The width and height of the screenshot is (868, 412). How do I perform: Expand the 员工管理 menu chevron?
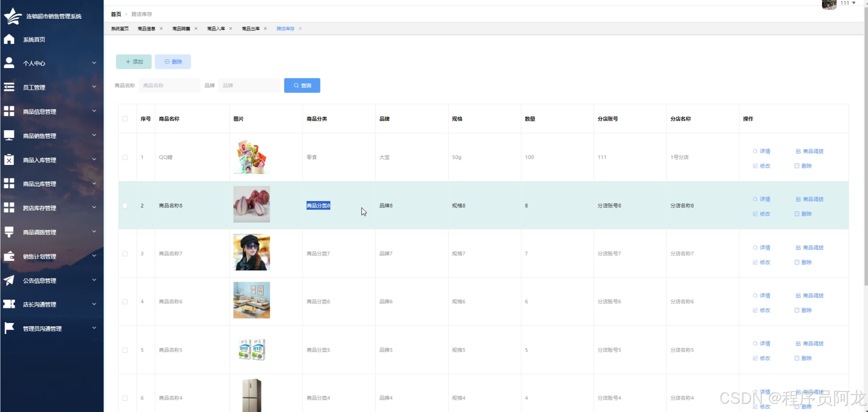[x=94, y=87]
